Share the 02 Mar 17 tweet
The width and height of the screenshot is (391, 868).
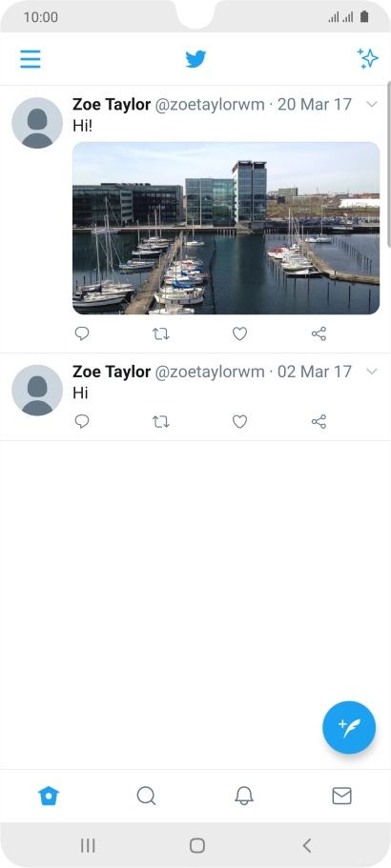[x=319, y=422]
